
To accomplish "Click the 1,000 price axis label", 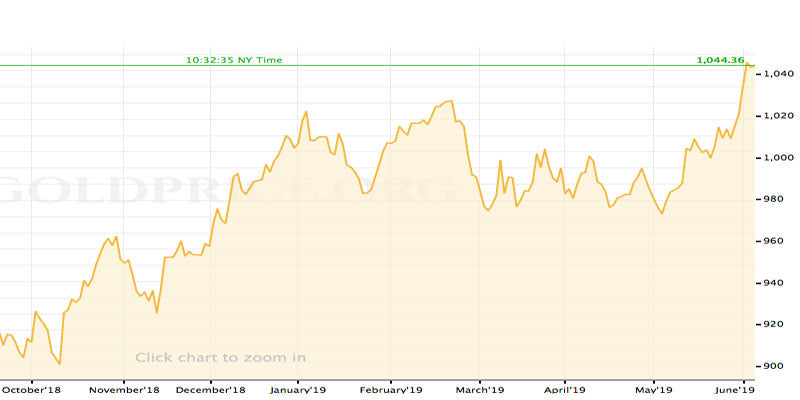I will pyautogui.click(x=779, y=158).
